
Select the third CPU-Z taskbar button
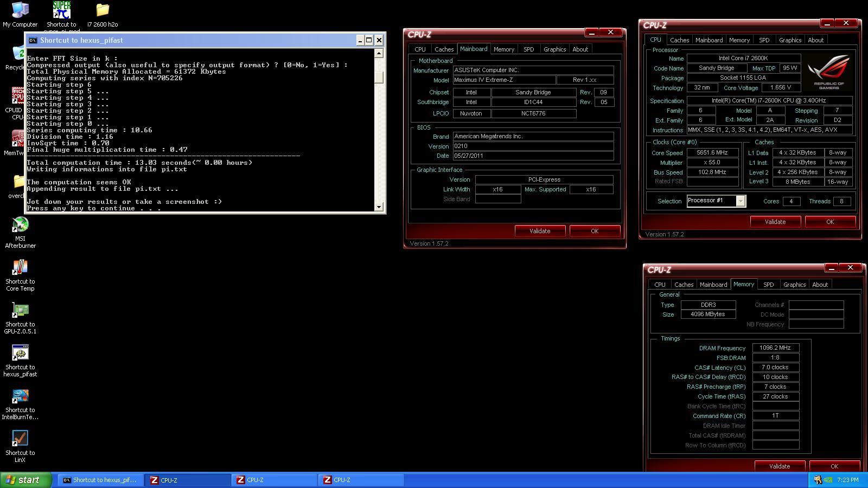pyautogui.click(x=361, y=480)
